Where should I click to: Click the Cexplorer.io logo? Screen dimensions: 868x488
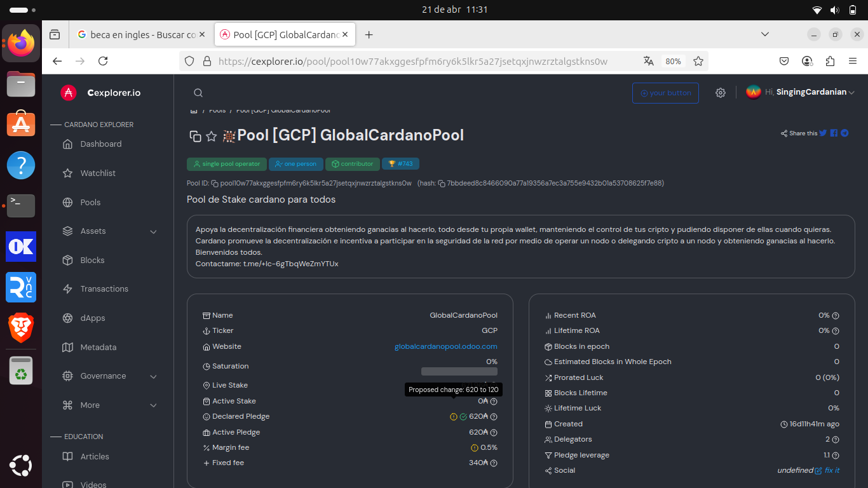(101, 93)
